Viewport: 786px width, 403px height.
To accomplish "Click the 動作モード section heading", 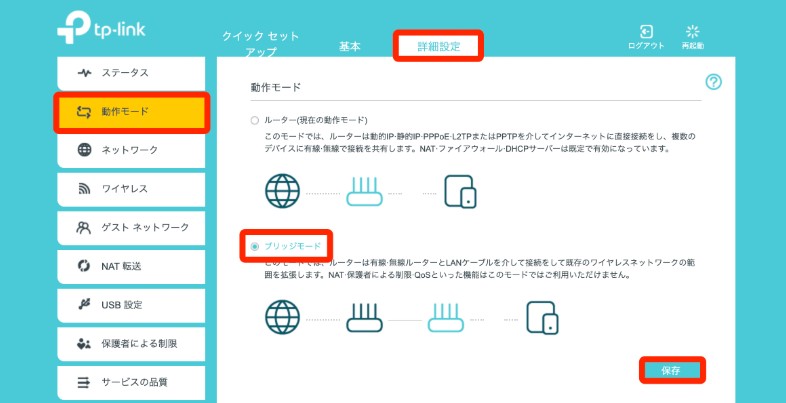I will point(275,87).
